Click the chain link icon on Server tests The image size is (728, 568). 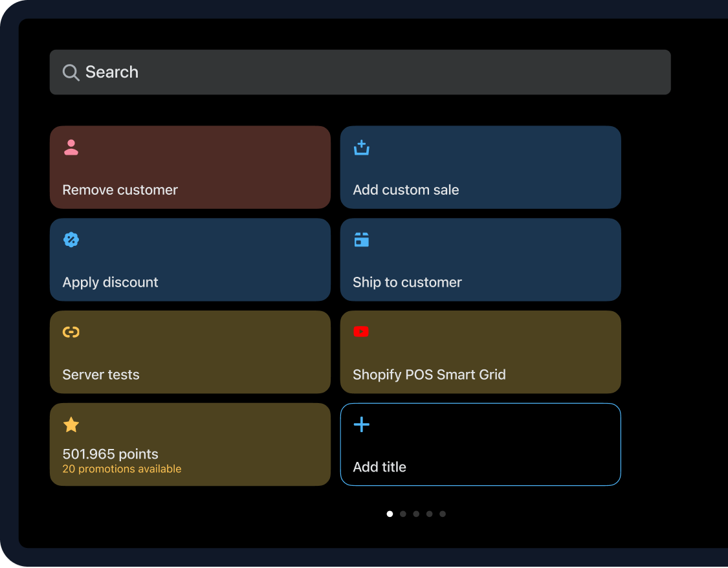[71, 332]
